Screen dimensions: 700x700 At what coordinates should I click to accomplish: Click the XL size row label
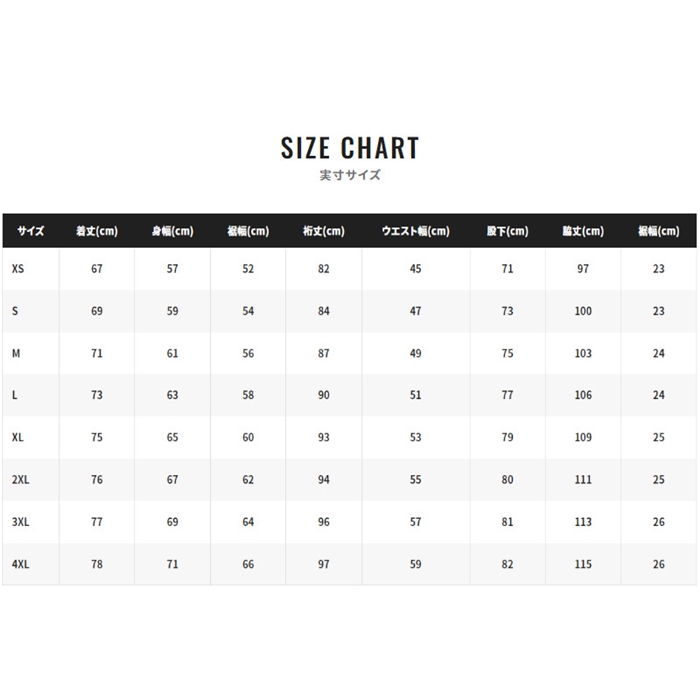18,438
